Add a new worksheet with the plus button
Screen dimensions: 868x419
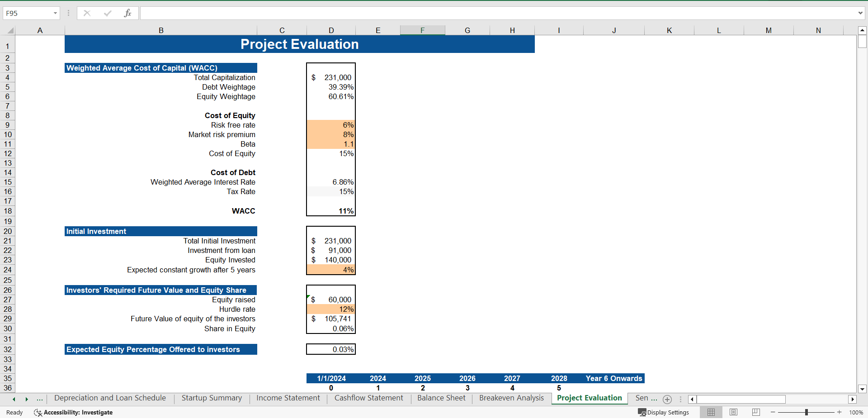667,399
